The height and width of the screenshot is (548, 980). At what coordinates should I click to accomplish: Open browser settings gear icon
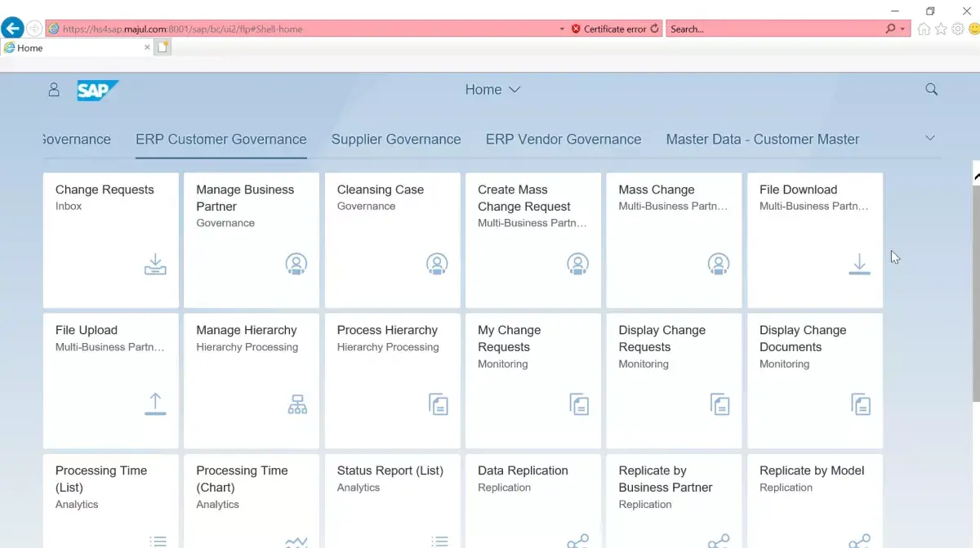click(958, 29)
